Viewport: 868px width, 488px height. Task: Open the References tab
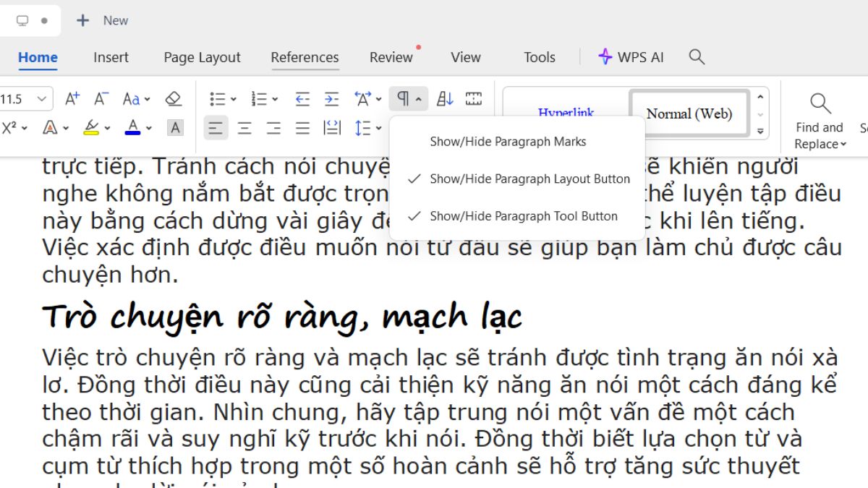point(305,57)
